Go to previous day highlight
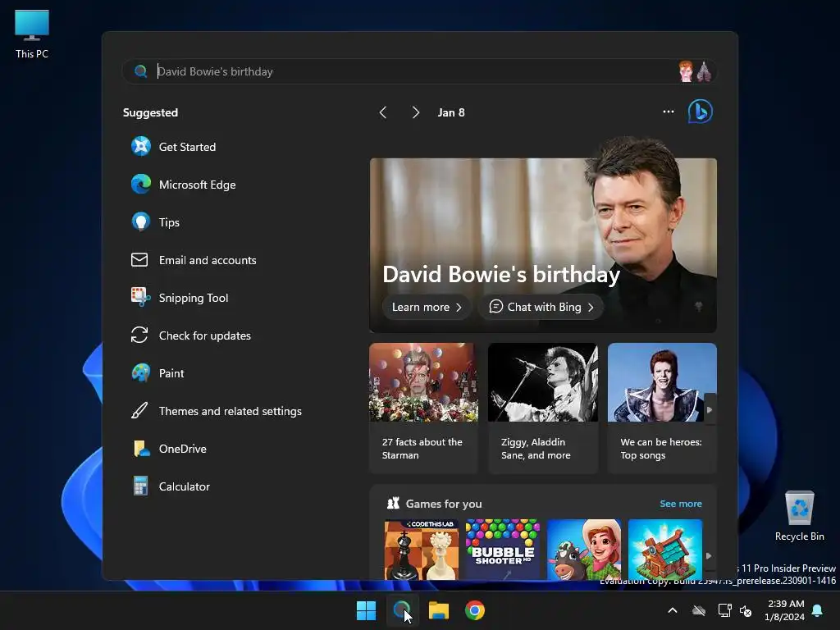840x630 pixels. tap(382, 112)
